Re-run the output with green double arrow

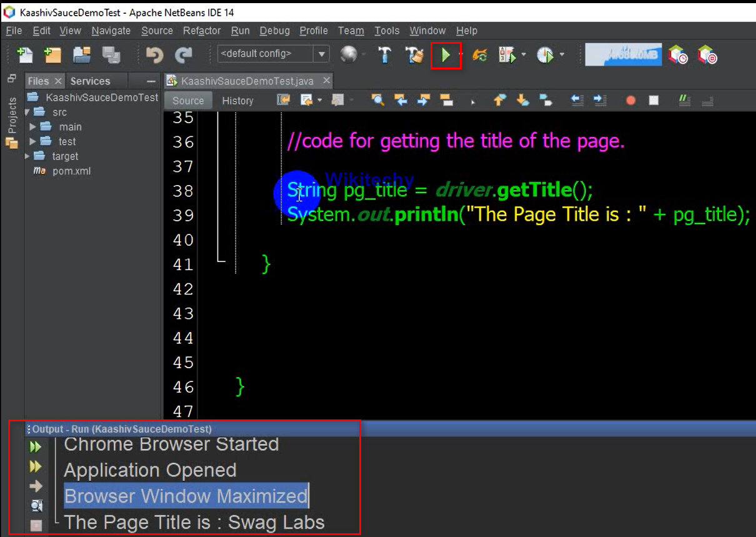[36, 447]
